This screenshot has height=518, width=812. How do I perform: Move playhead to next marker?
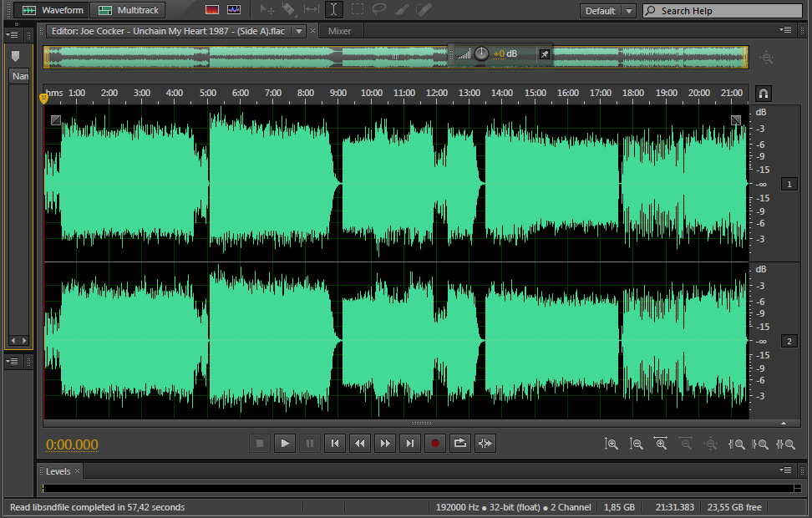409,444
